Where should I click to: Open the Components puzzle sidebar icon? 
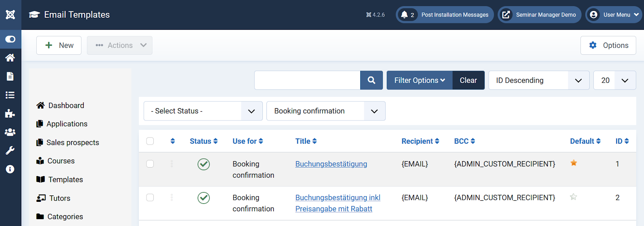point(10,114)
